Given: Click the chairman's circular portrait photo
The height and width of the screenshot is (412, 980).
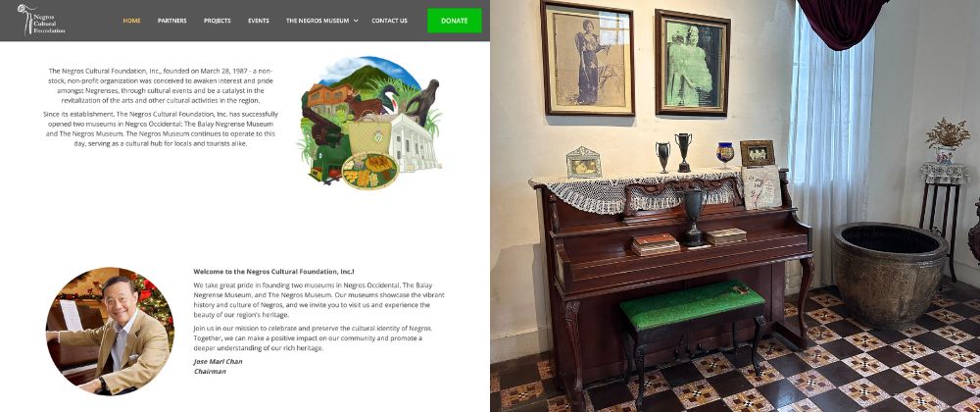Looking at the screenshot, I should 110,332.
